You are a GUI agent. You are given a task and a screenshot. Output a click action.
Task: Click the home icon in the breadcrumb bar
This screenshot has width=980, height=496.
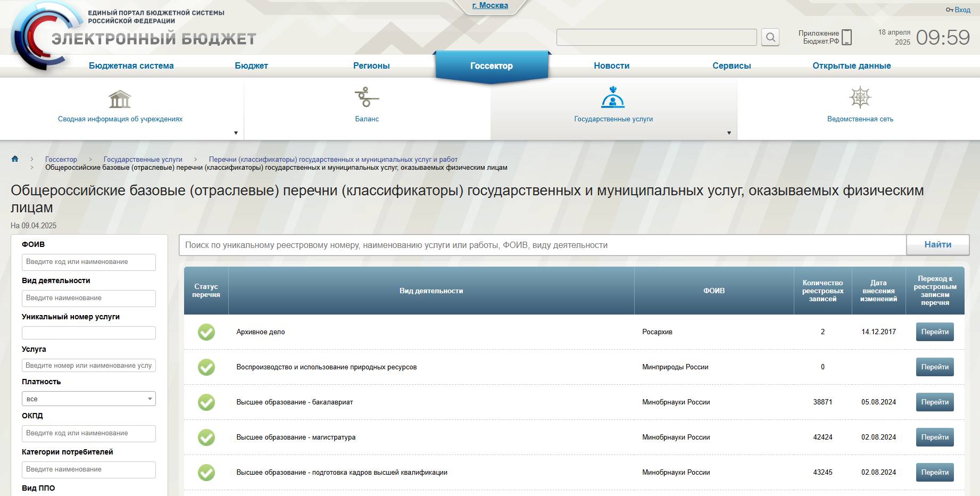coord(14,159)
